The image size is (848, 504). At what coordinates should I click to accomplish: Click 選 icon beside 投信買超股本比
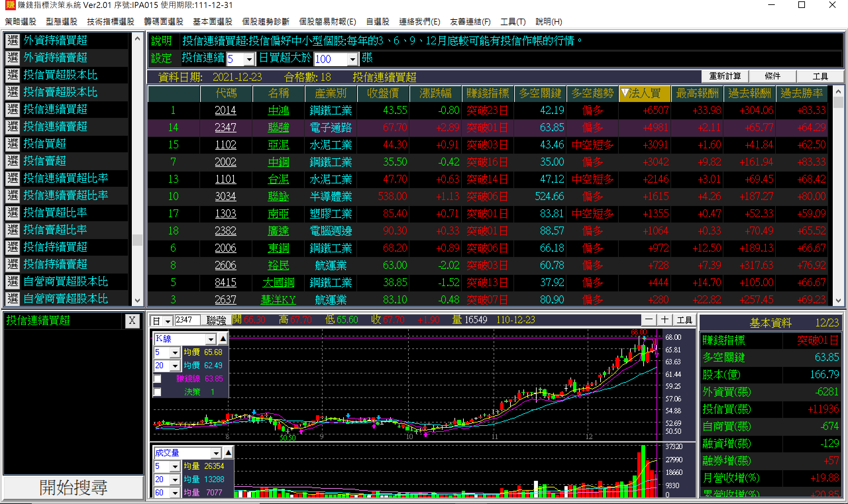point(13,75)
